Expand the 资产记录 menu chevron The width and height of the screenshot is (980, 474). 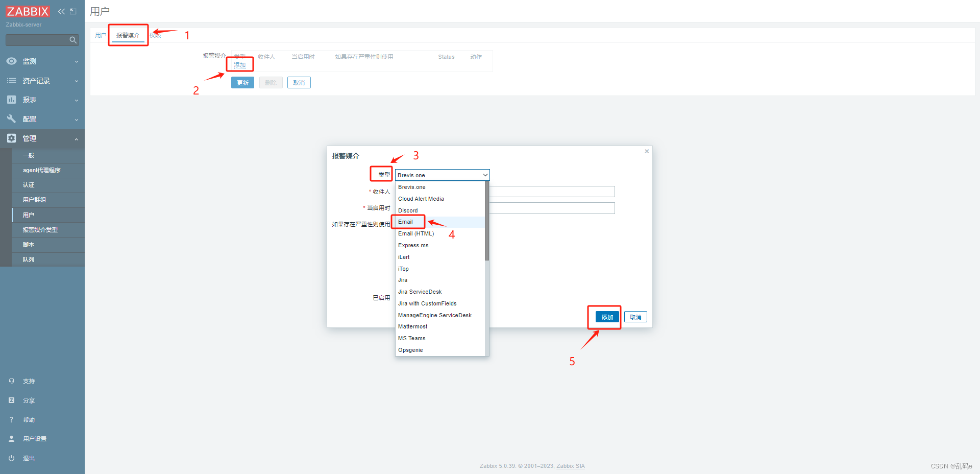tap(77, 81)
